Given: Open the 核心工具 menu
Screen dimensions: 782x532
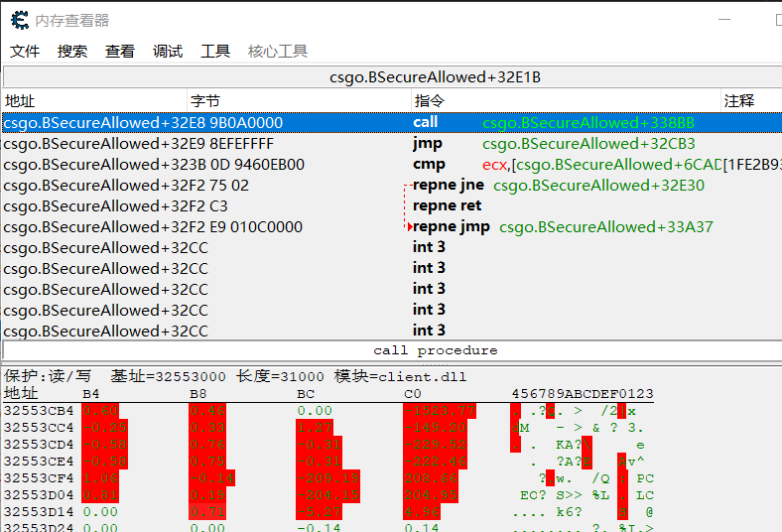Looking at the screenshot, I should [278, 51].
